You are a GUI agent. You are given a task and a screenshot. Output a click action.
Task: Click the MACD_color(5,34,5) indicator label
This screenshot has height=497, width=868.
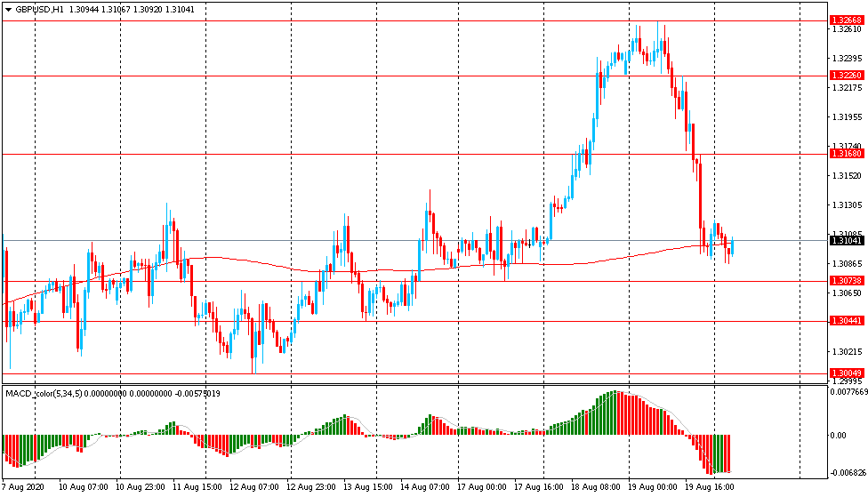coord(44,394)
